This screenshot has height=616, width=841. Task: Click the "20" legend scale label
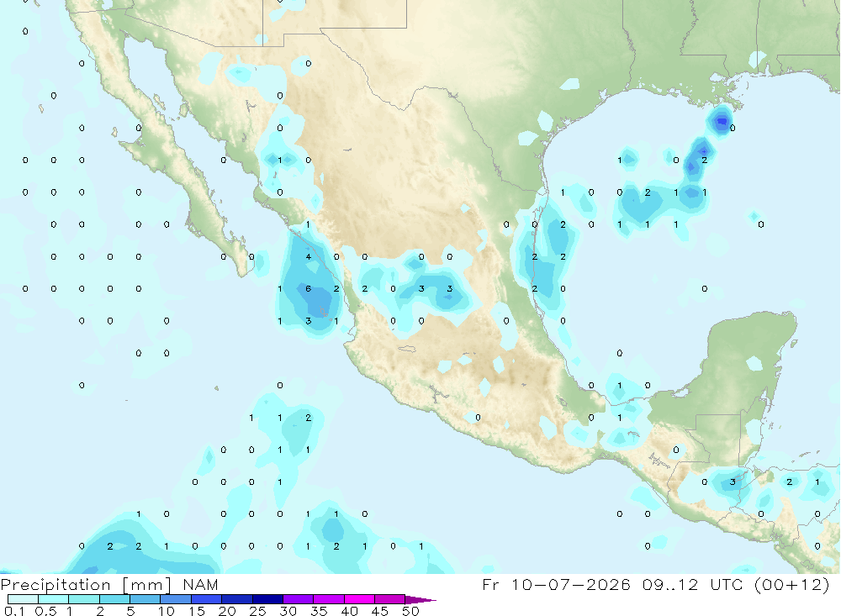pyautogui.click(x=227, y=611)
